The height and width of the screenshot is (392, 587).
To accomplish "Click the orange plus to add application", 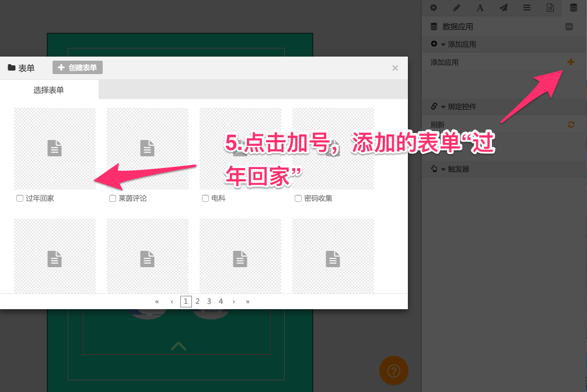I will [x=571, y=62].
